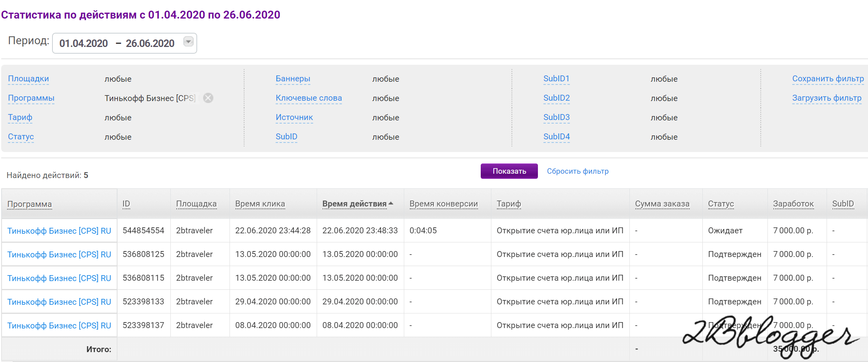
Task: Click Тинькофф Бизнес [CPS] filter value
Action: 150,98
